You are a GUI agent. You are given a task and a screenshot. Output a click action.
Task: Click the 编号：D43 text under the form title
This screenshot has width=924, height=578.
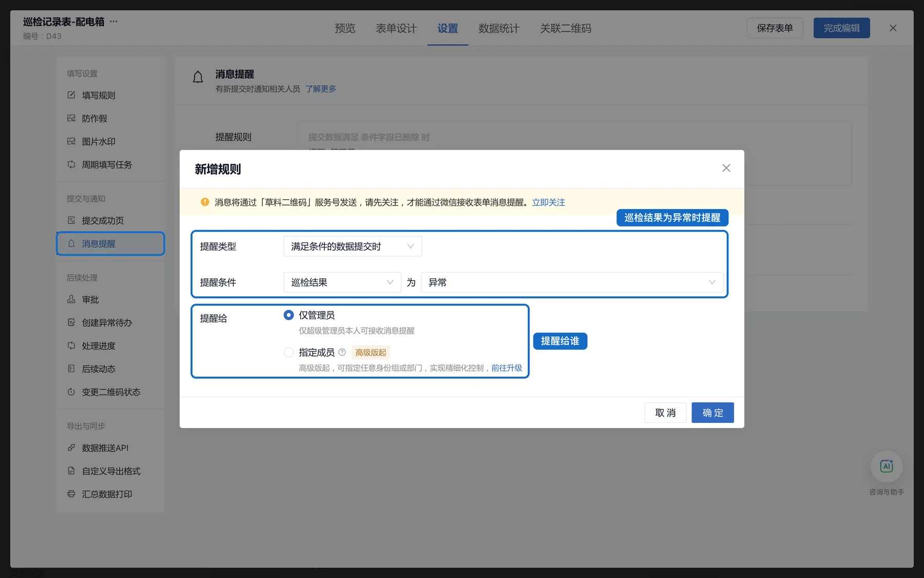pos(42,36)
